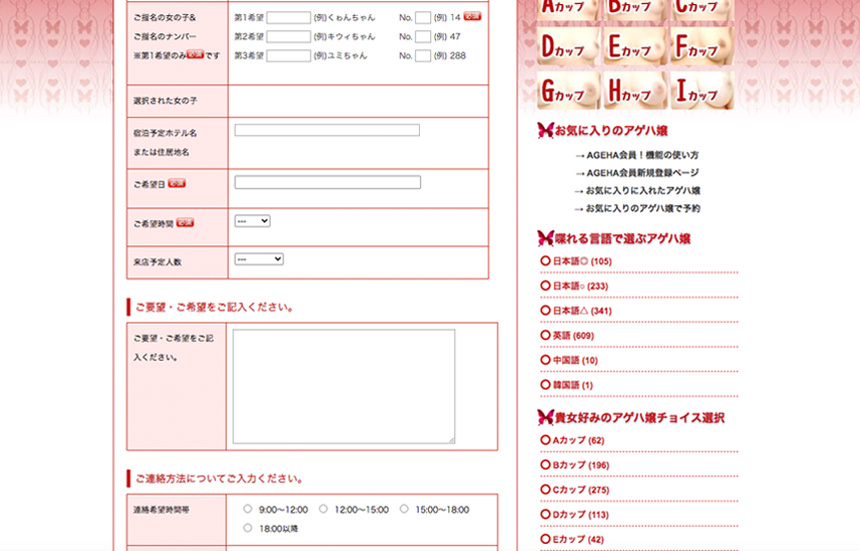Image resolution: width=860 pixels, height=551 pixels.
Task: Select 日本語△ (341) language filter
Action: click(x=582, y=310)
